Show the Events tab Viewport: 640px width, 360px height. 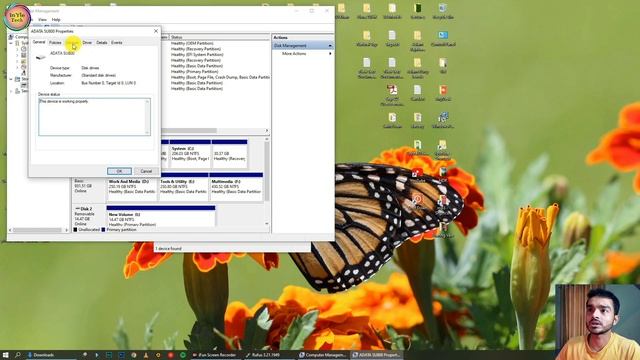tap(117, 42)
